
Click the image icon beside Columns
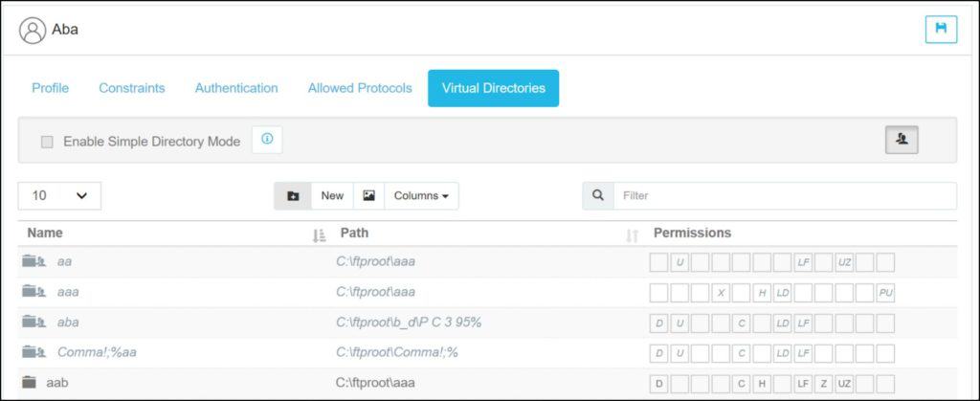pos(368,196)
